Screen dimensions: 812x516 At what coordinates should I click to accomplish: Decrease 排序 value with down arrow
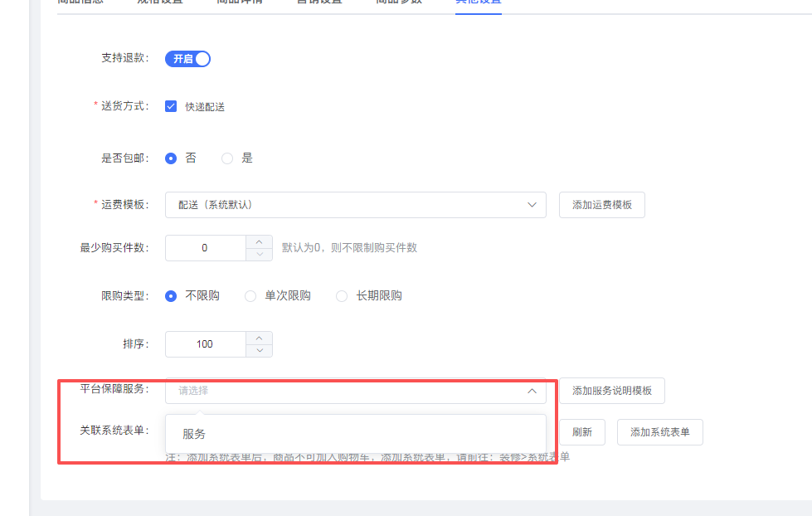click(x=260, y=351)
